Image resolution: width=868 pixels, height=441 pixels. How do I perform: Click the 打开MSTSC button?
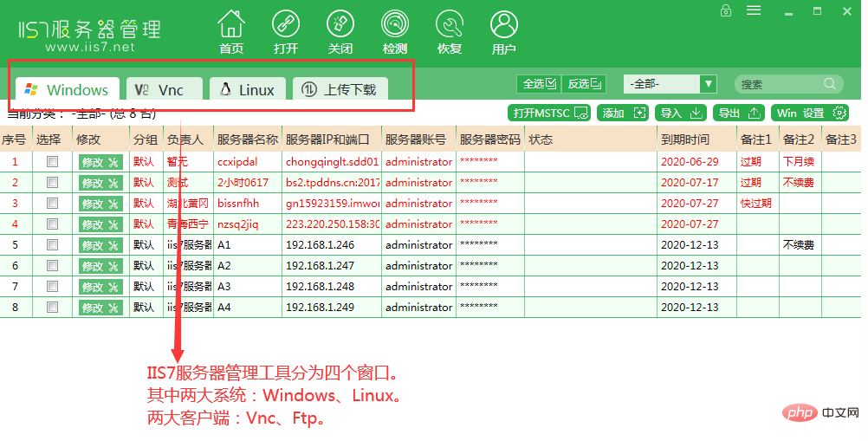(549, 113)
